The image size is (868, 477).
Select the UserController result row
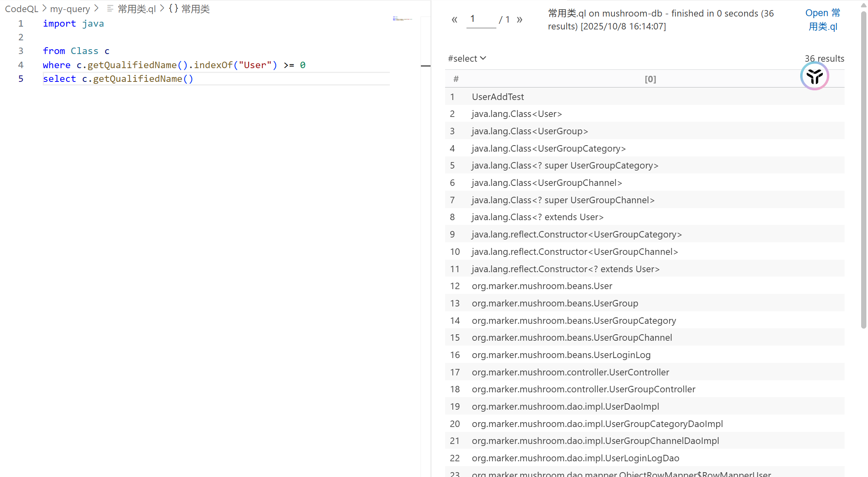[x=570, y=372]
